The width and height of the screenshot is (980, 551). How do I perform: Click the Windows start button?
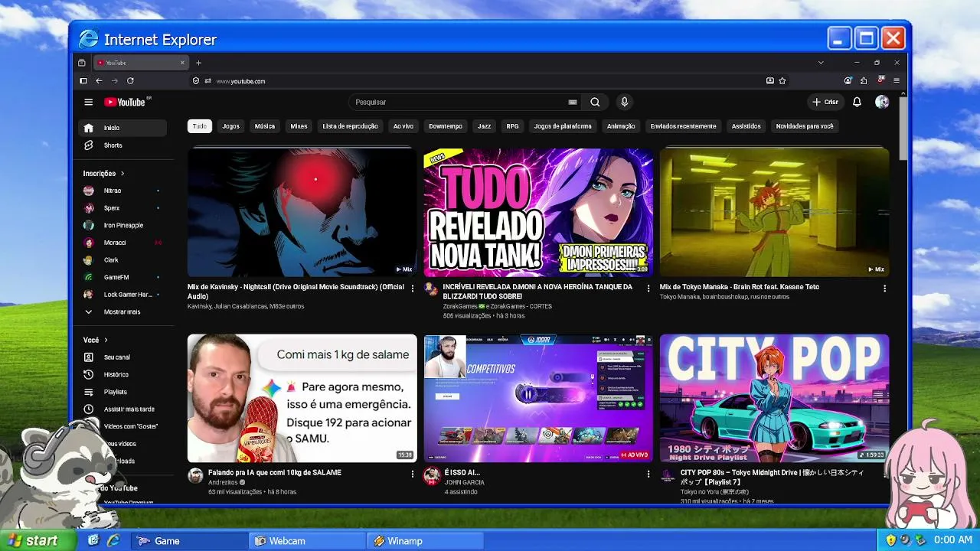coord(38,540)
